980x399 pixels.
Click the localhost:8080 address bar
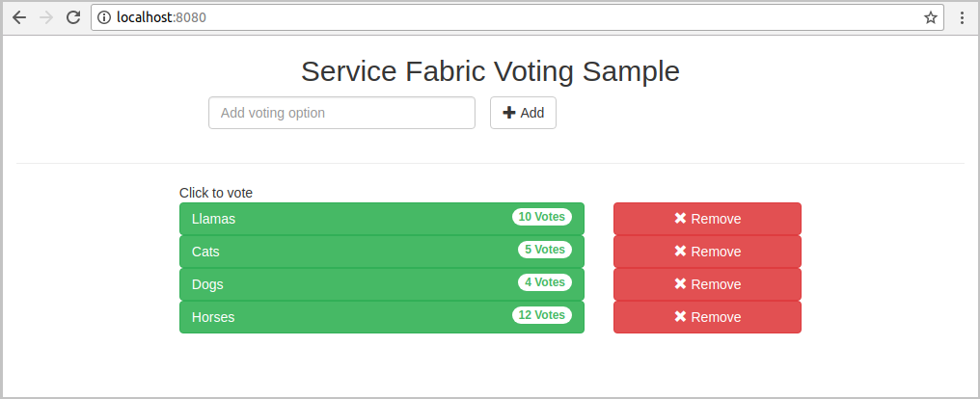point(482,17)
